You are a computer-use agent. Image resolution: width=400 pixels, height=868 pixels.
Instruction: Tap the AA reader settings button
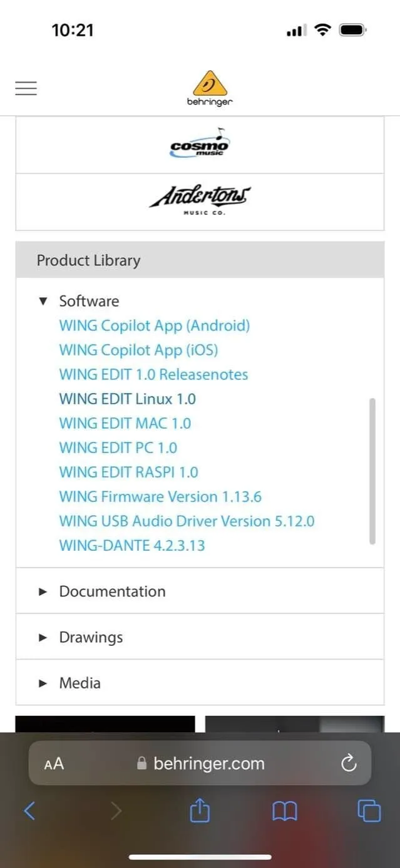point(54,763)
